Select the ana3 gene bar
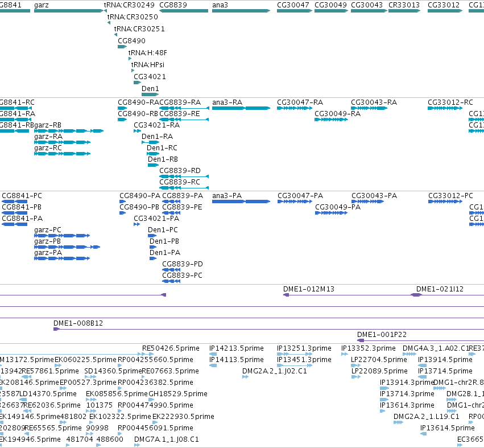 pos(241,11)
